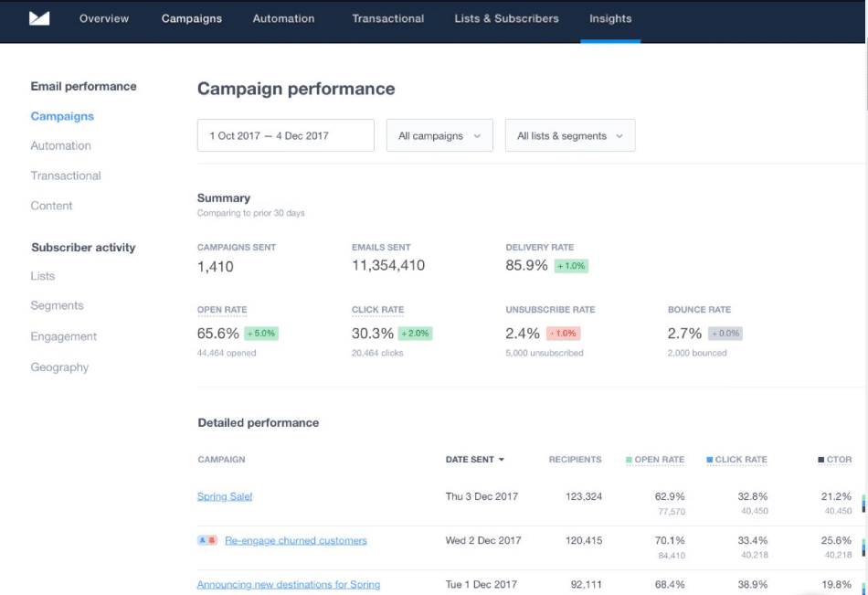The height and width of the screenshot is (595, 868).
Task: Open Engagement in the sidebar
Action: click(x=63, y=336)
